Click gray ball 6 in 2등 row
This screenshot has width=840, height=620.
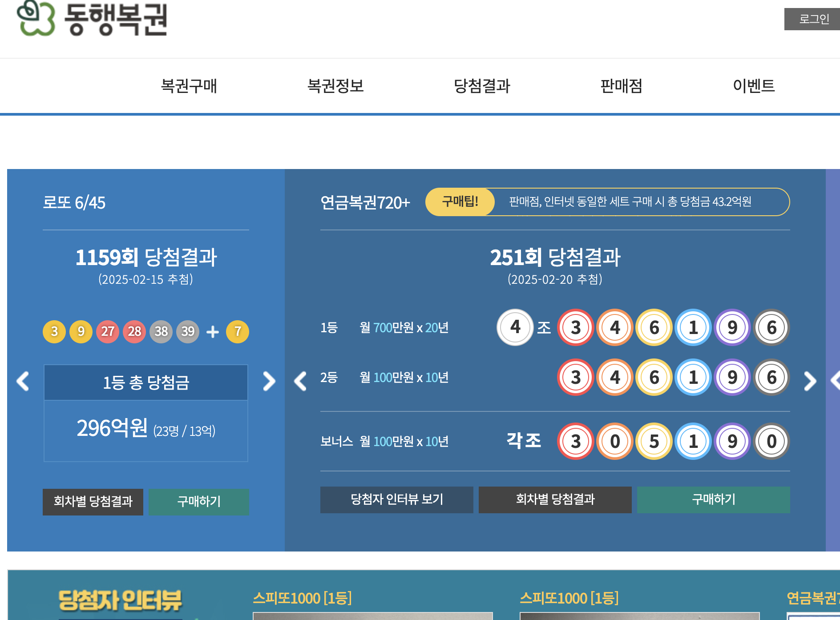coord(771,377)
